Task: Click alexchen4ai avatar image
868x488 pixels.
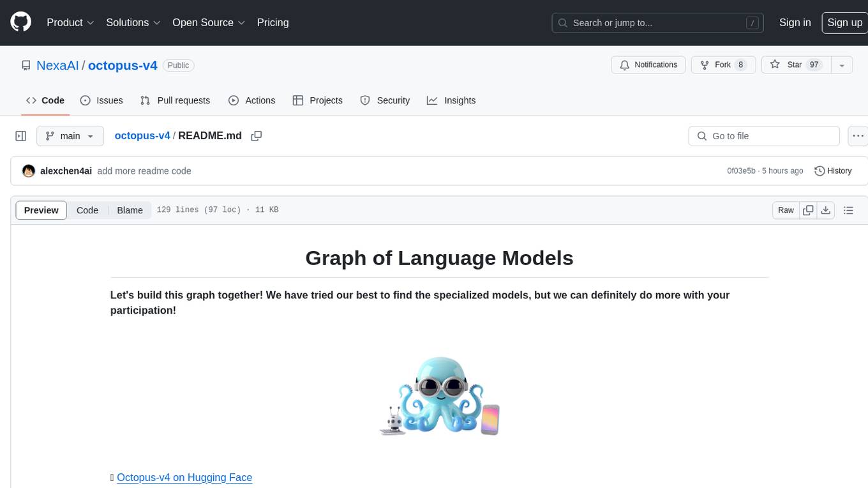Action: point(29,171)
